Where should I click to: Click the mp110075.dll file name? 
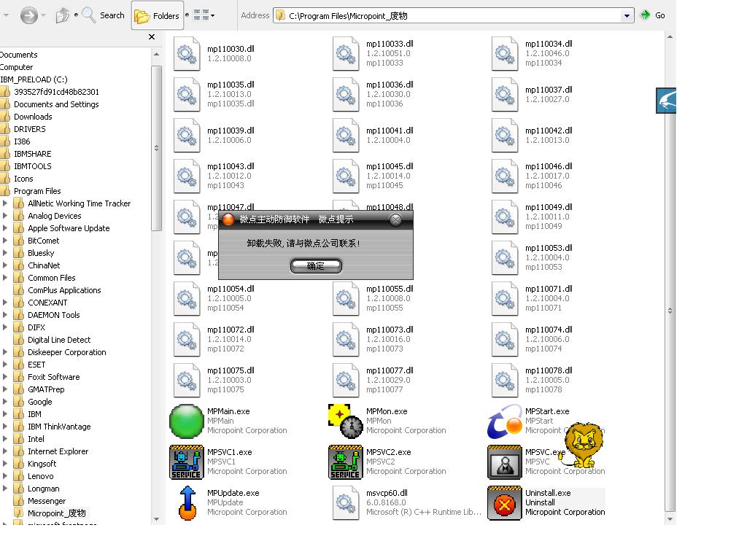point(231,370)
